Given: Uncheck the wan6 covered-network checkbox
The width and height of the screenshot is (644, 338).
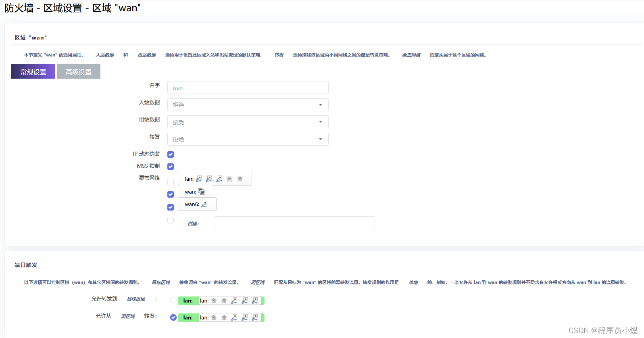Looking at the screenshot, I should click(x=171, y=207).
